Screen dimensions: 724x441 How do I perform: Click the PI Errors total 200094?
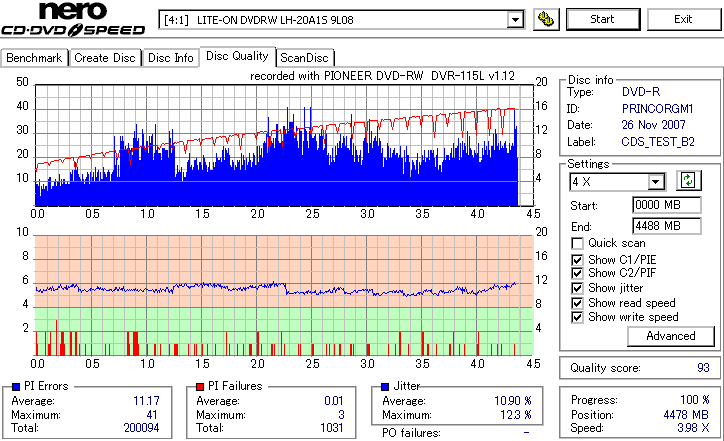click(141, 428)
